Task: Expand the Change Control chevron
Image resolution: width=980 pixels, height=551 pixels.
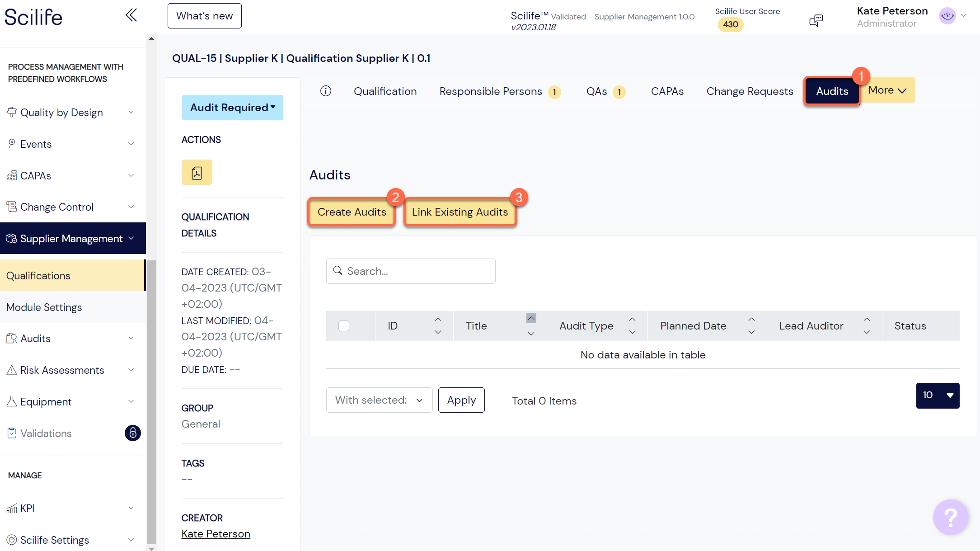Action: click(131, 207)
